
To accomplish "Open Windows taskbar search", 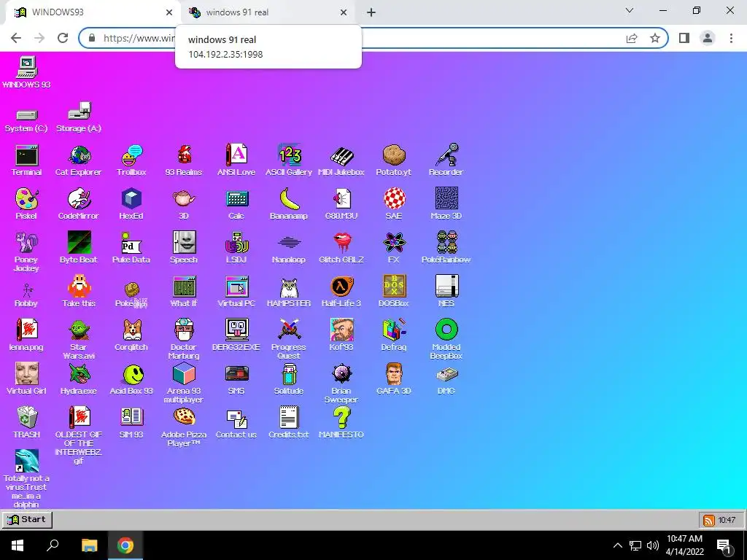I will (53, 545).
